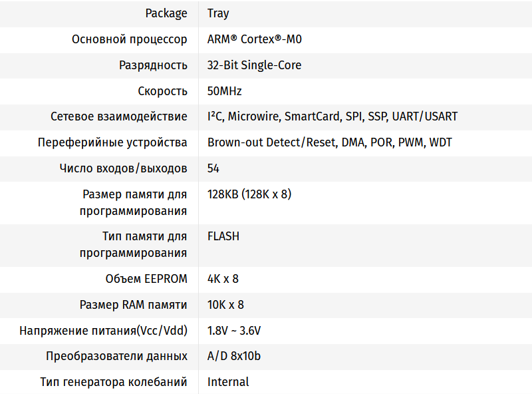
Task: Select the "50MHz" speed value
Action: point(225,91)
